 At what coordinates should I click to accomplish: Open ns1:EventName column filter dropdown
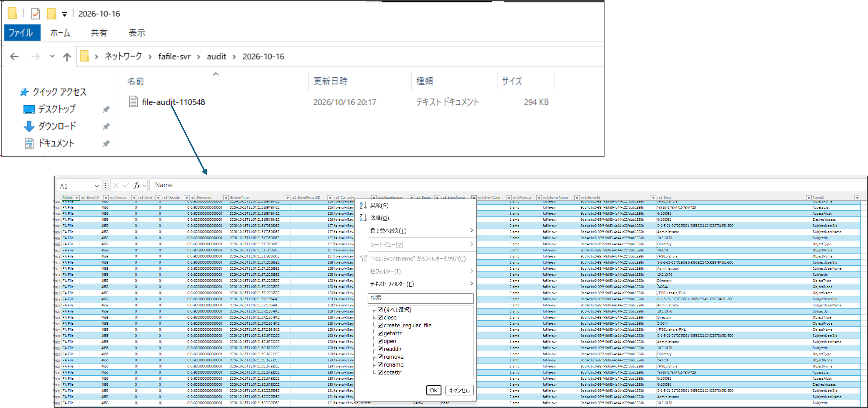(x=473, y=198)
